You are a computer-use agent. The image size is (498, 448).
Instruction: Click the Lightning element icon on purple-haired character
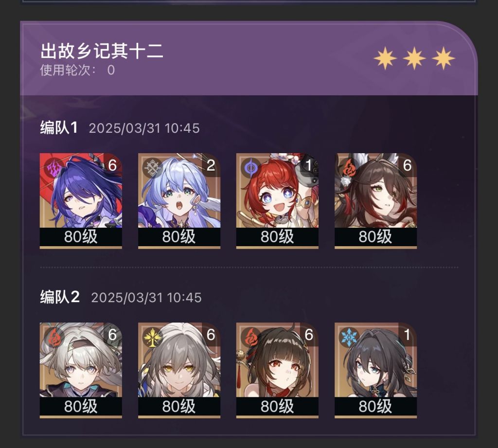(x=53, y=168)
